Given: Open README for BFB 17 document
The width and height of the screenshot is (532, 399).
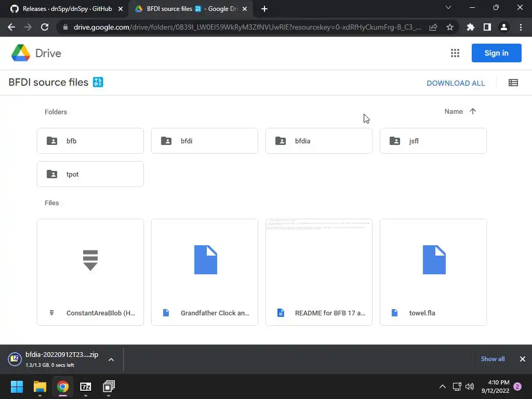Looking at the screenshot, I should (x=319, y=272).
